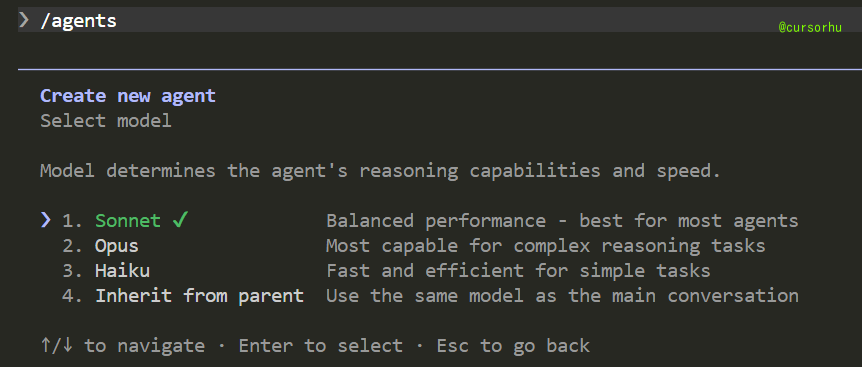The height and width of the screenshot is (367, 862).
Task: Select the Sonnet model option
Action: (128, 221)
